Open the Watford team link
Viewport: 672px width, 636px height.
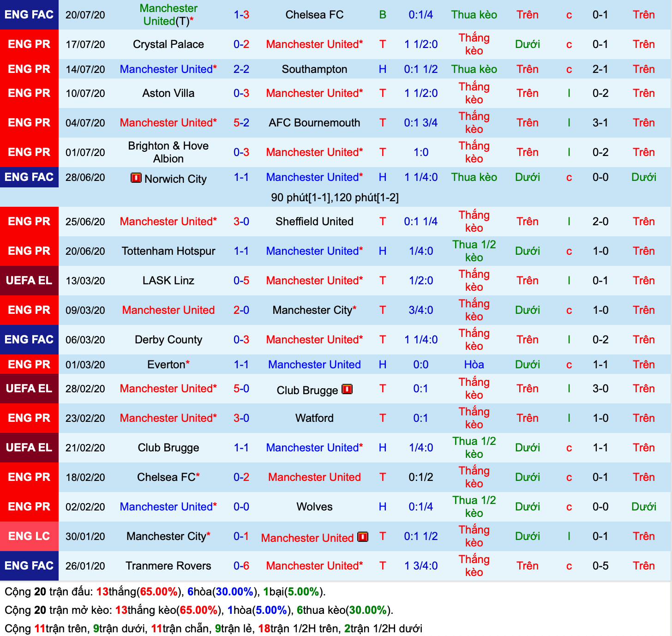(x=314, y=418)
